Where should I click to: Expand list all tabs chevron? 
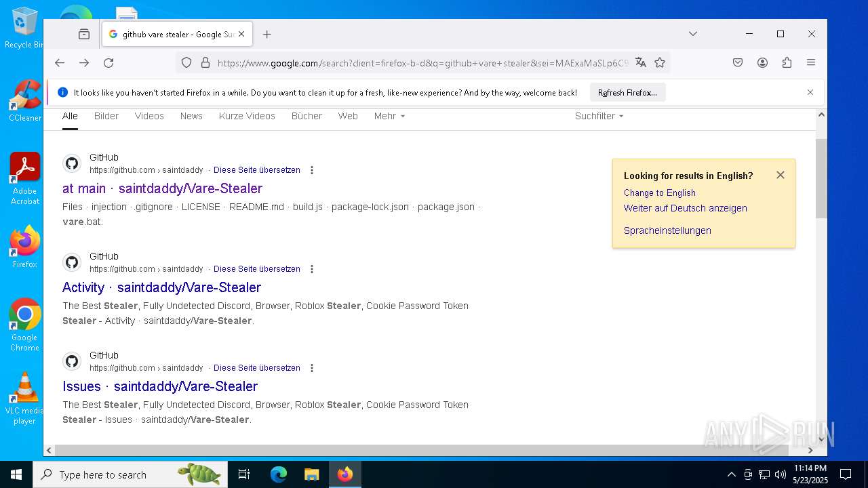pos(692,34)
